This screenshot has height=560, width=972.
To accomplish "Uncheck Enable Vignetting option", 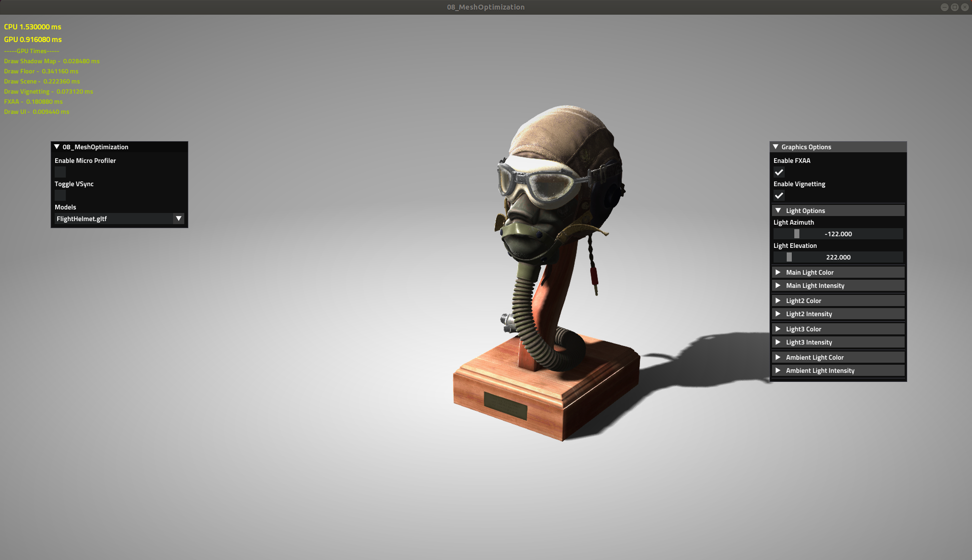I will pyautogui.click(x=779, y=195).
